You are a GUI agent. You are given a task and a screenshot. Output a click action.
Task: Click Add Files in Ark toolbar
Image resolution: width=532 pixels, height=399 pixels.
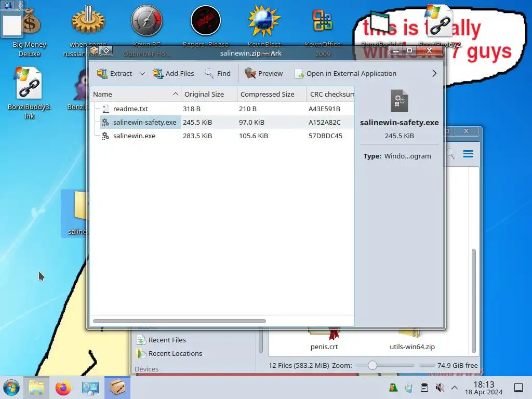tap(174, 73)
